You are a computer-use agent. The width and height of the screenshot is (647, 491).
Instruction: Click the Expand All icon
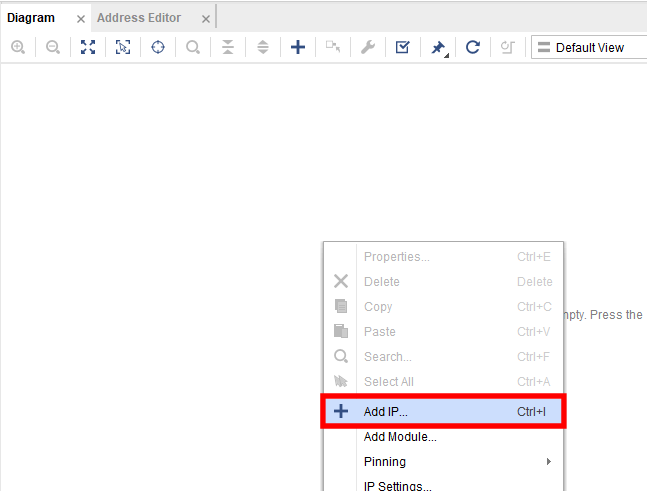263,47
